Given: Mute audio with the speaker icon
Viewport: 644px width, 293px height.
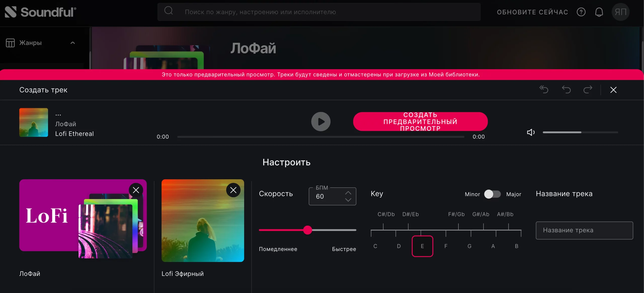Looking at the screenshot, I should (x=531, y=132).
